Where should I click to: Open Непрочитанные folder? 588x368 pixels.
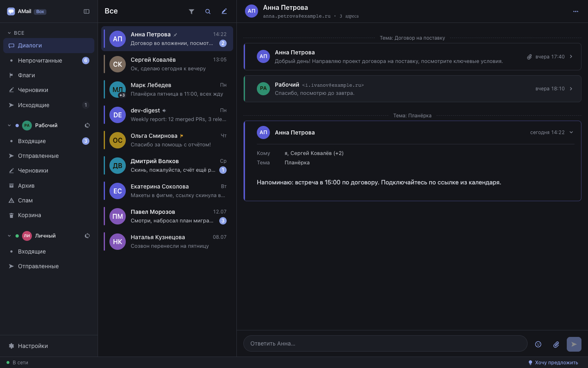pos(49,61)
